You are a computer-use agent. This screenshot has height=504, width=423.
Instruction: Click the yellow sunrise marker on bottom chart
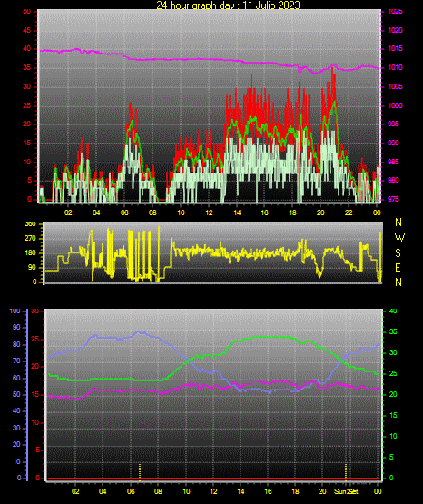[x=140, y=472]
